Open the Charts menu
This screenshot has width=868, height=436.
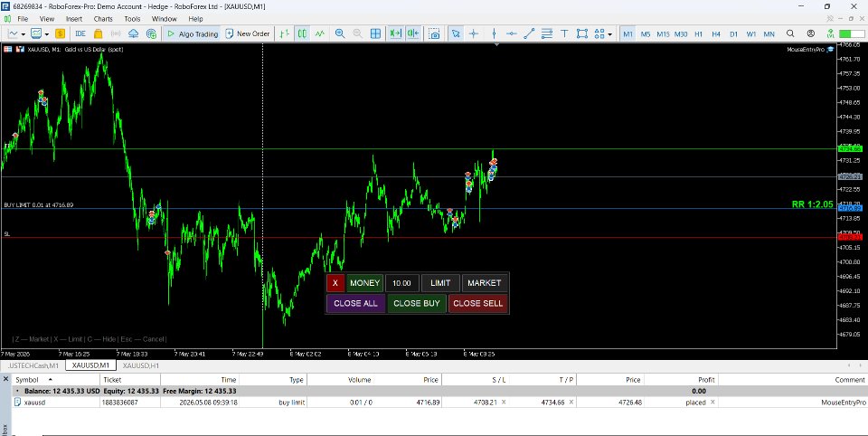tap(103, 19)
